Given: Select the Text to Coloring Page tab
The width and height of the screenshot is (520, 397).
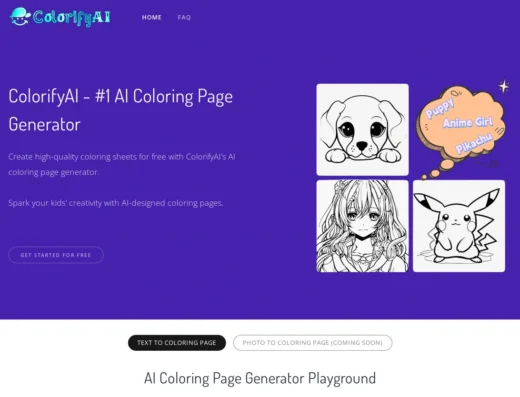Looking at the screenshot, I should click(x=177, y=343).
